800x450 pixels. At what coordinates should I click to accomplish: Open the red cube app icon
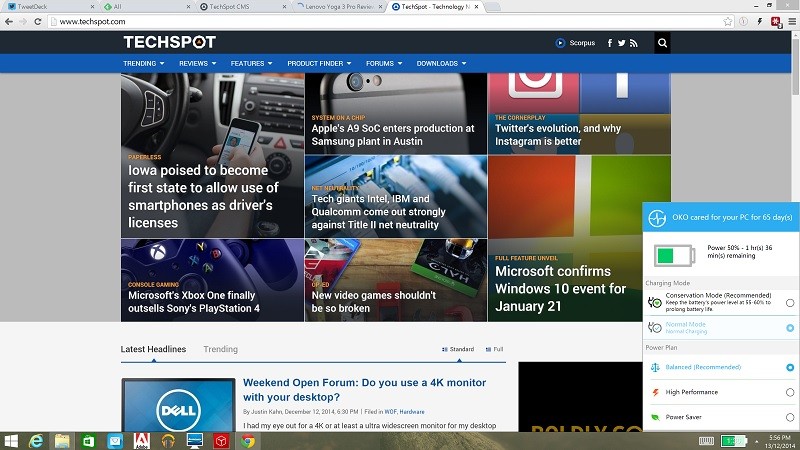click(221, 441)
